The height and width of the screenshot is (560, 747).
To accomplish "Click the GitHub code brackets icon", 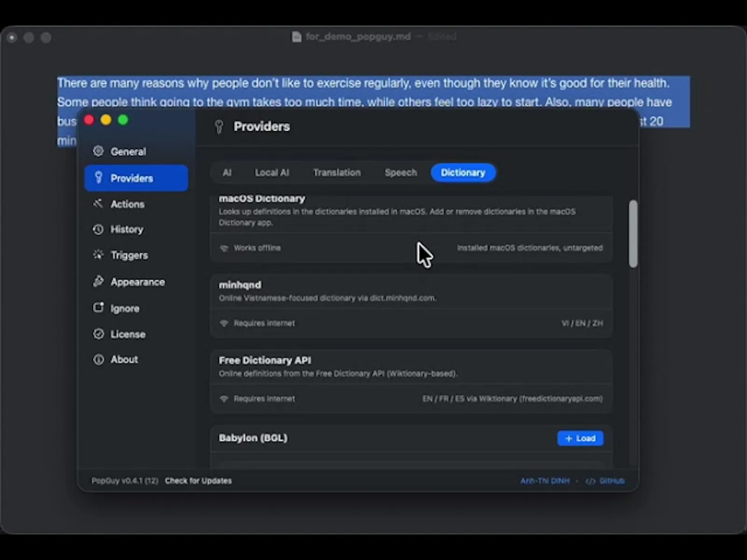I will [590, 481].
